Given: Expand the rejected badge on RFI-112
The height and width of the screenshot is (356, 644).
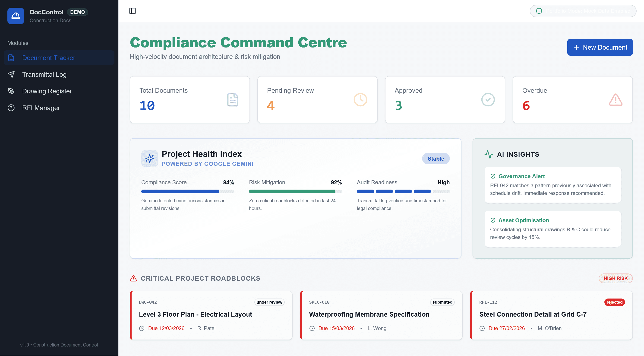Looking at the screenshot, I should 614,302.
